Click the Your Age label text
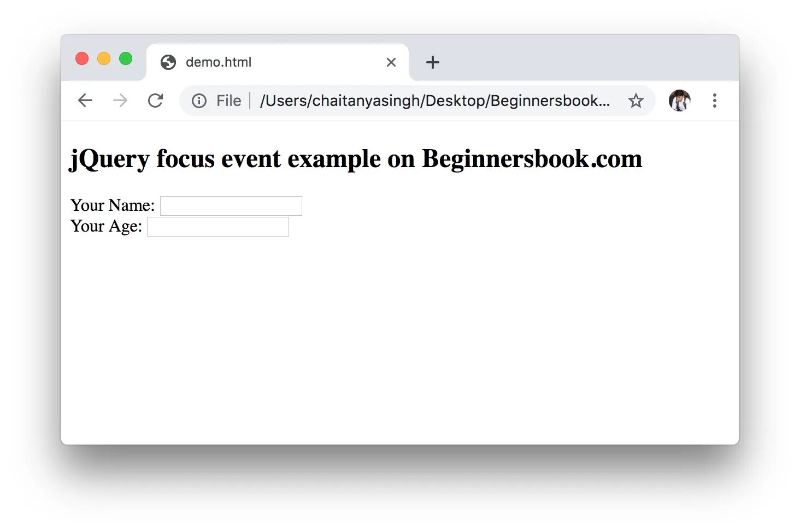Screen dimensions: 800x532 point(107,226)
